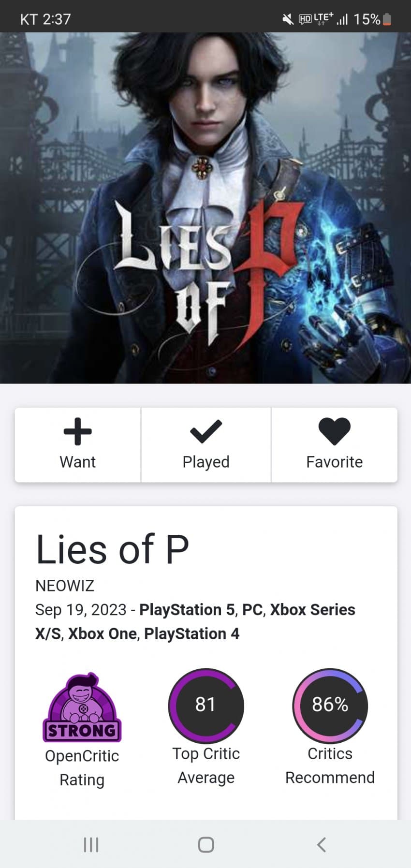Toggle the Played label
The image size is (411, 868).
206,462
